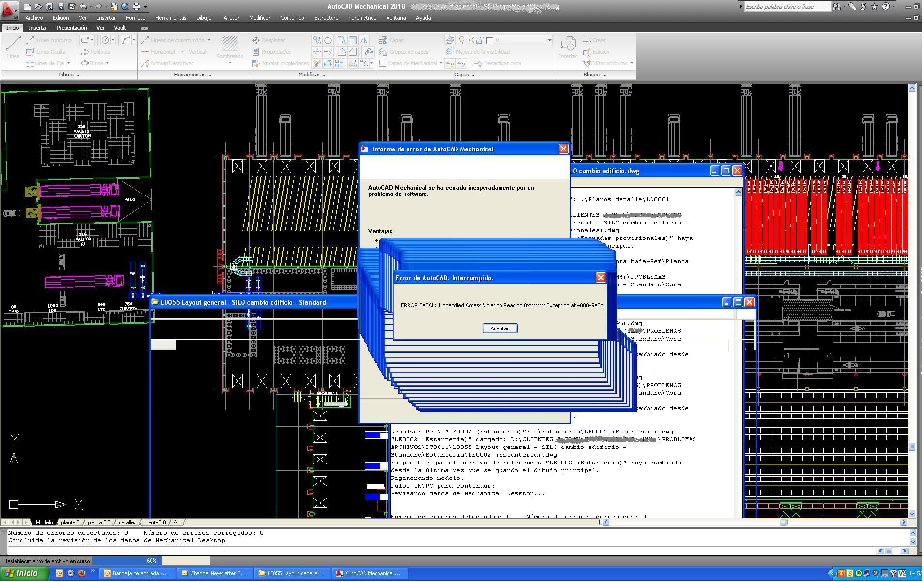The height and width of the screenshot is (582, 924).
Task: Click the layer color swatch square
Action: click(489, 40)
